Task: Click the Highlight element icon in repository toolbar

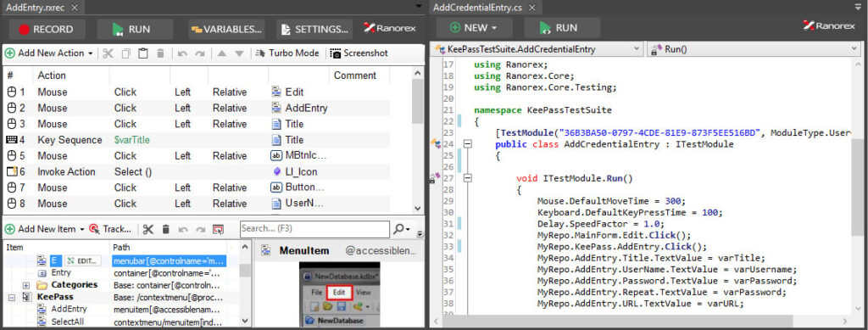Action: pos(218,229)
